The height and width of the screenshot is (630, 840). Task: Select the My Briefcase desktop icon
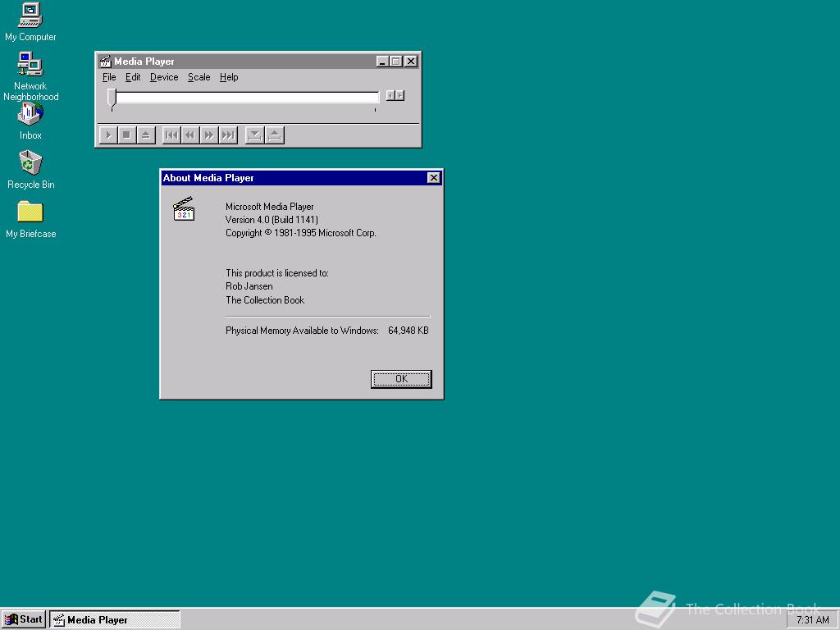pyautogui.click(x=30, y=220)
